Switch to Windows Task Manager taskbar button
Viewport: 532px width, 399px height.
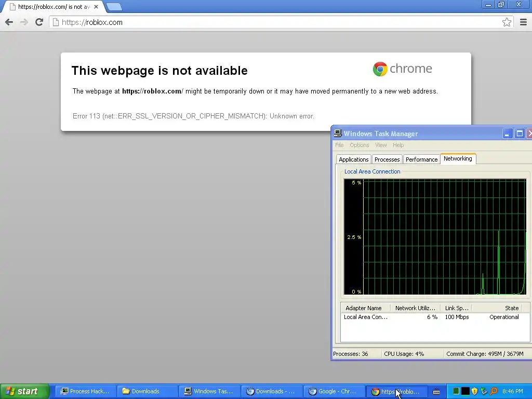click(209, 391)
